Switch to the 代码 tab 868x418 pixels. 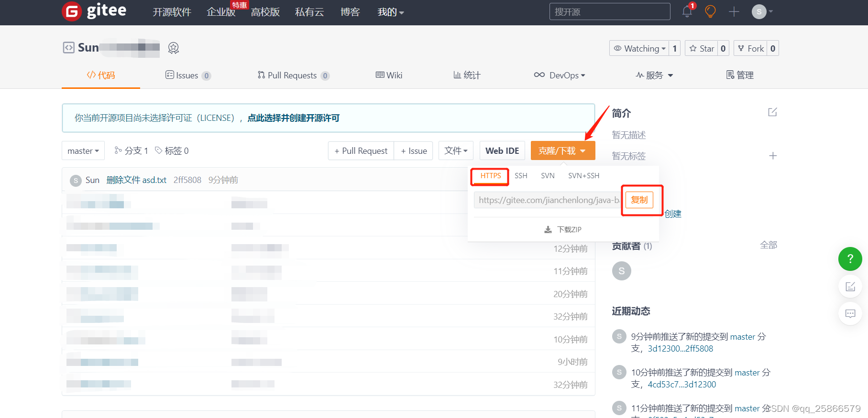[x=101, y=75]
